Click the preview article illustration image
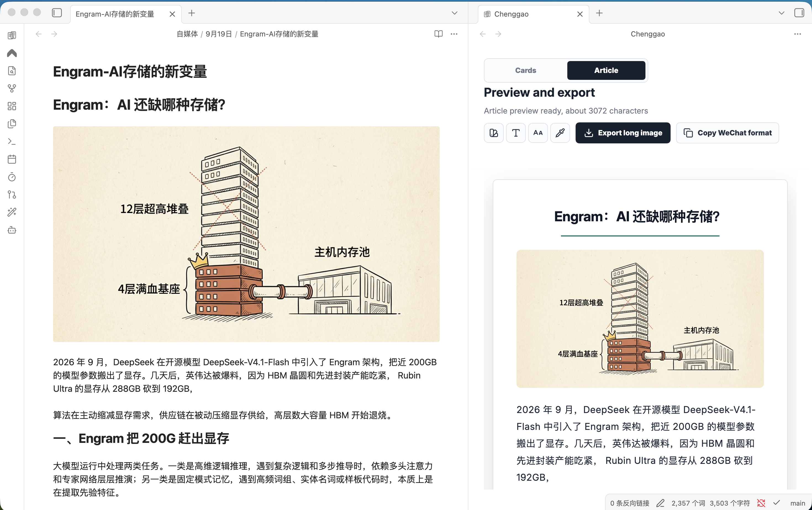The image size is (812, 510). [x=640, y=319]
